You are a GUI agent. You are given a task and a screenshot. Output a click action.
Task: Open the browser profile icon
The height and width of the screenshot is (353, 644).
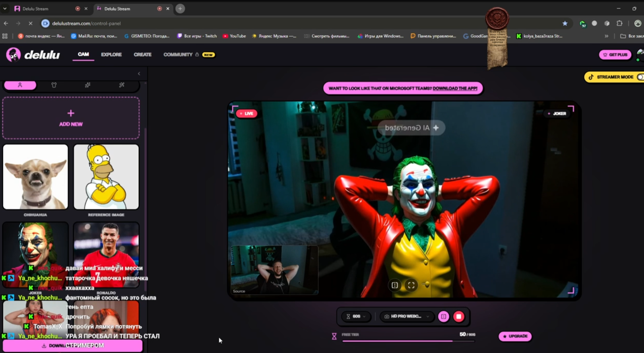point(638,23)
